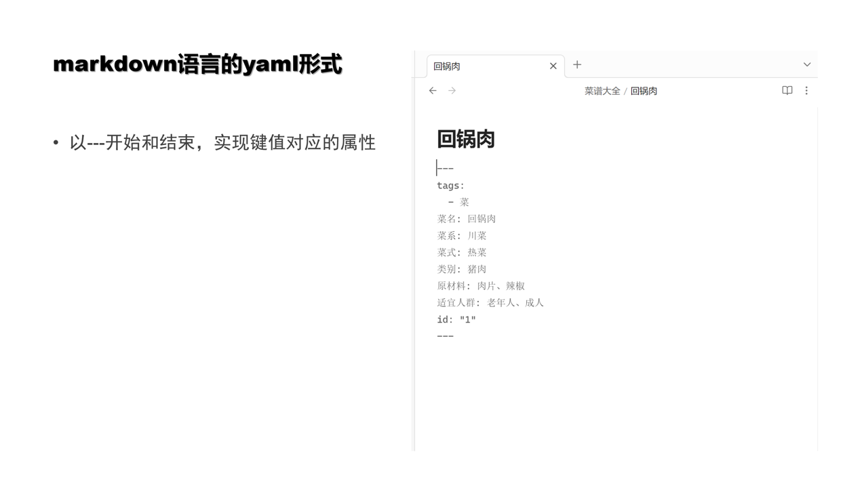Click the 菜式: 热菜 line
868x488 pixels.
point(462,252)
